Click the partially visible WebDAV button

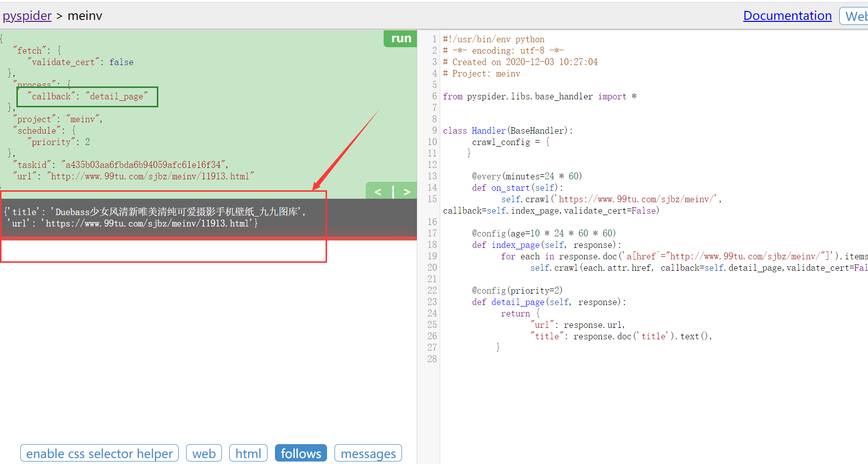(854, 16)
